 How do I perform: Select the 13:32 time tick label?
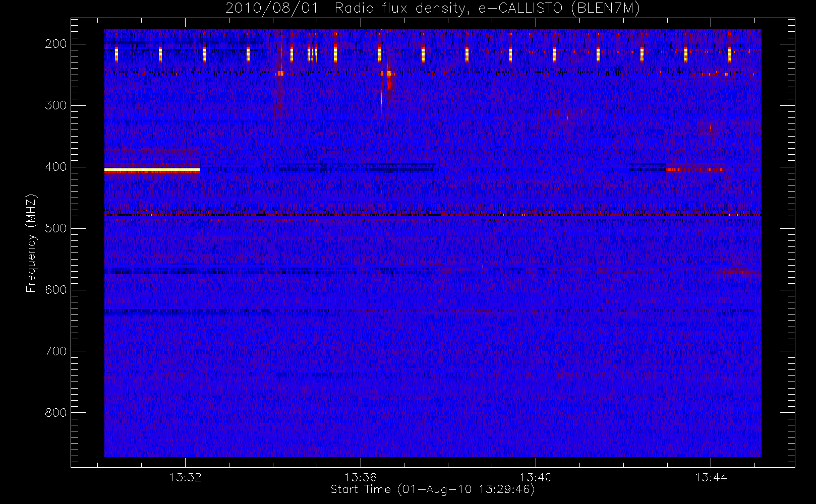click(x=185, y=477)
